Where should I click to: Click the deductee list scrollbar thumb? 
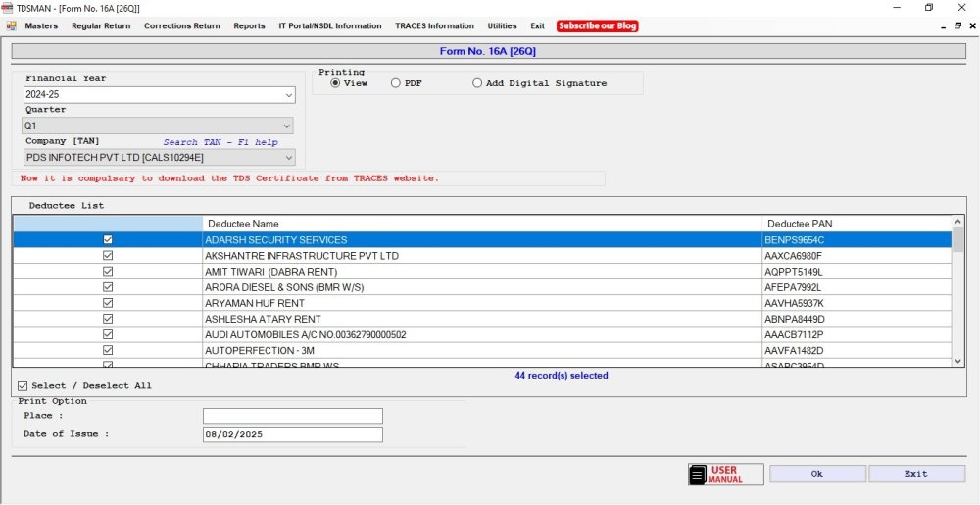coord(957,238)
